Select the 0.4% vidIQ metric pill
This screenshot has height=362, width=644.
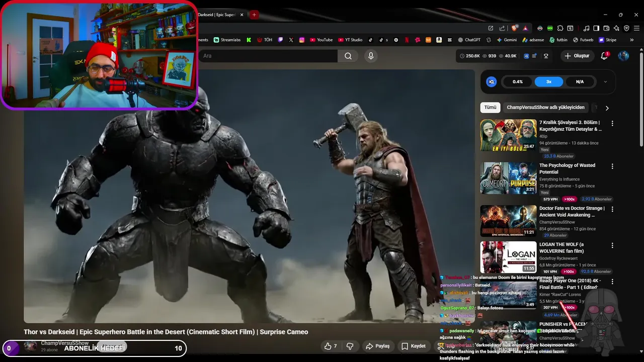click(518, 81)
